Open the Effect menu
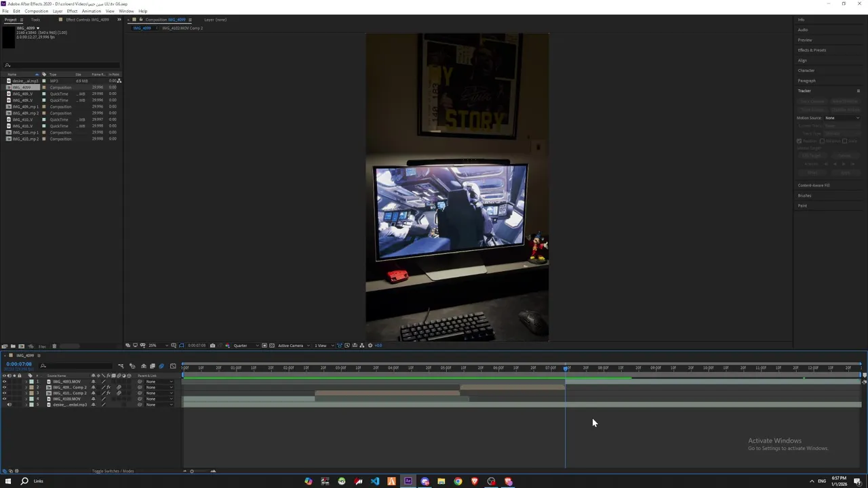Viewport: 868px width, 488px height. pyautogui.click(x=72, y=11)
